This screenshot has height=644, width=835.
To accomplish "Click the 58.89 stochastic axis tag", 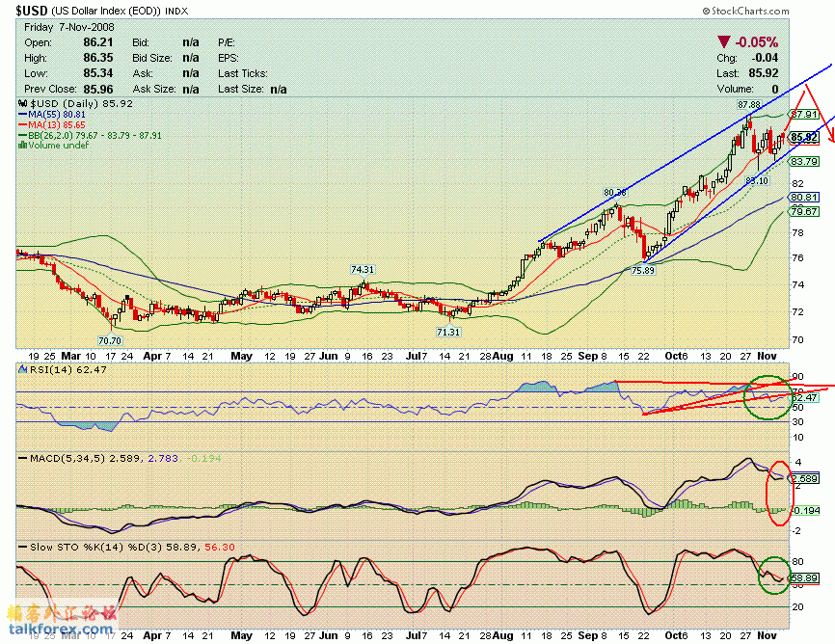I will (804, 577).
